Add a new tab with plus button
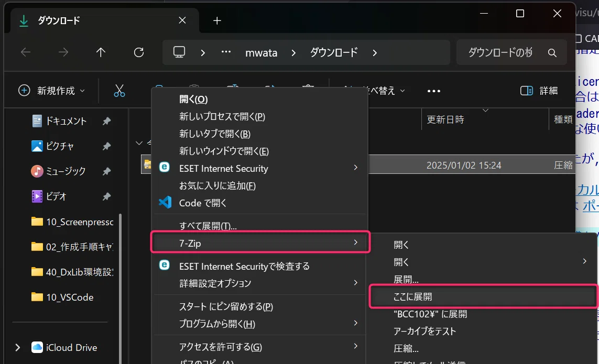Image resolution: width=599 pixels, height=364 pixels. tap(217, 20)
